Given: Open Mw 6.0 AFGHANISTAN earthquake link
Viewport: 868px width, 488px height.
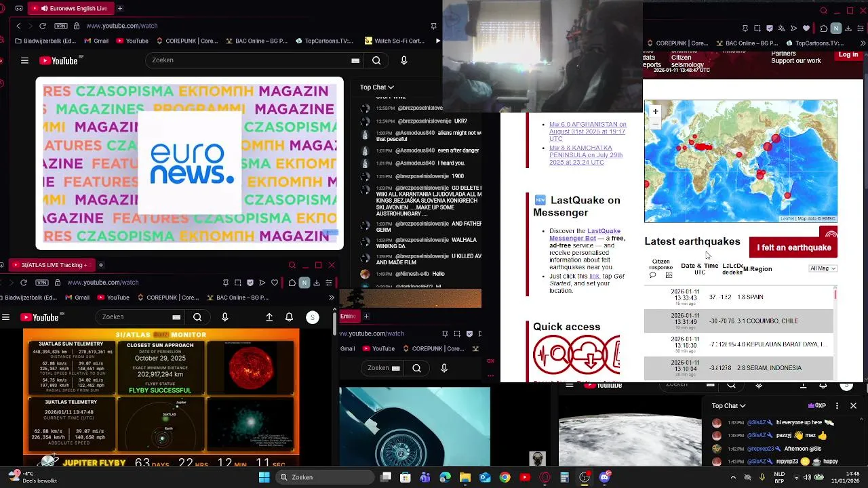Looking at the screenshot, I should point(587,131).
